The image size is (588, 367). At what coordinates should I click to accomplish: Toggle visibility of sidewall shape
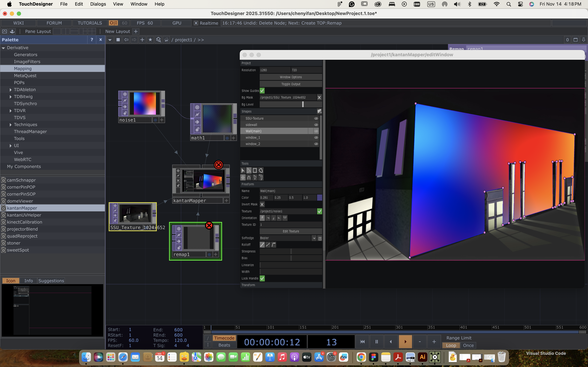coord(316,125)
